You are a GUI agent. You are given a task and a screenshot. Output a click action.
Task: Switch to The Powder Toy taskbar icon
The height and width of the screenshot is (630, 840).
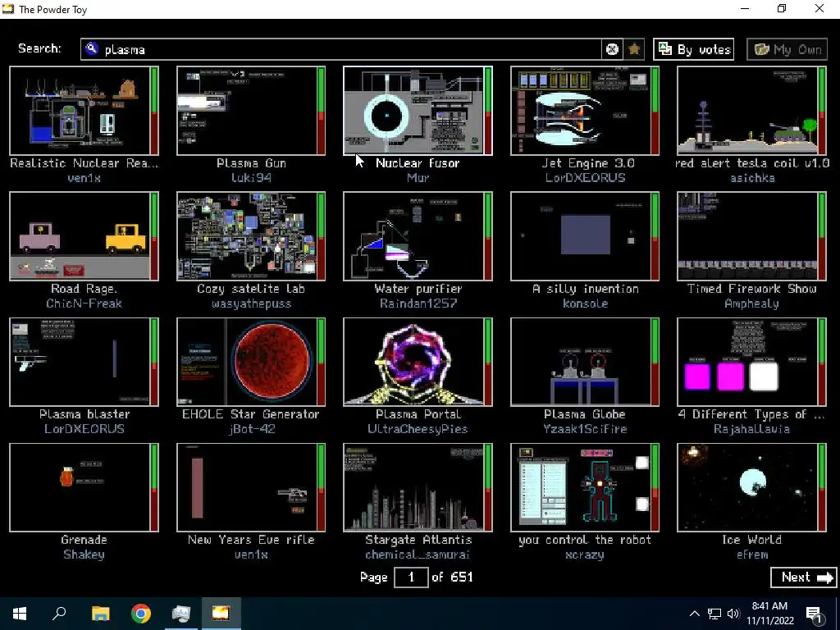221,614
